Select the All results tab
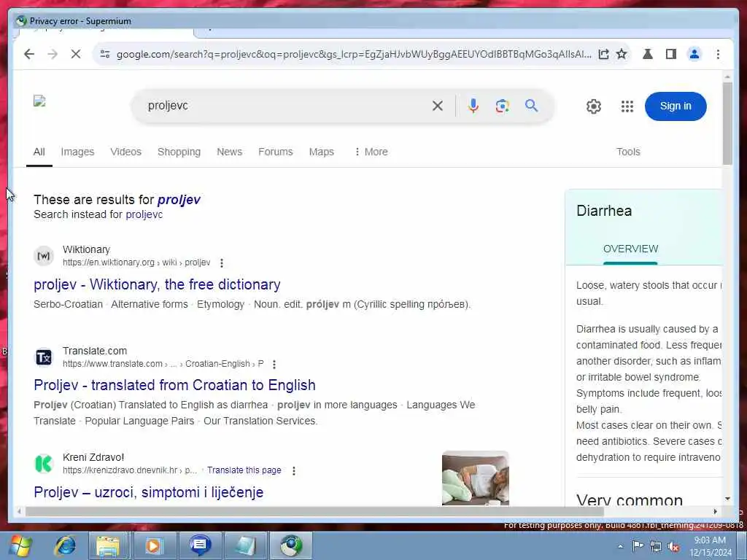 pyautogui.click(x=39, y=152)
